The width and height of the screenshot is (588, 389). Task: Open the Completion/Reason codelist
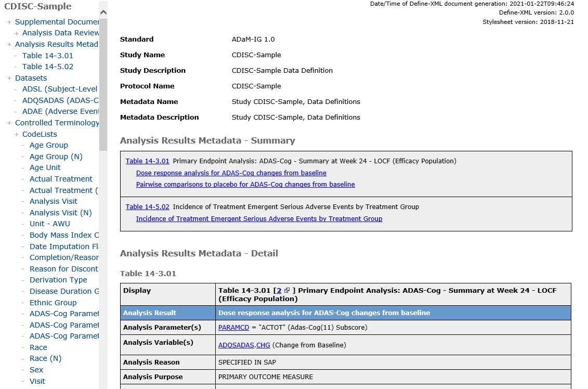point(64,257)
